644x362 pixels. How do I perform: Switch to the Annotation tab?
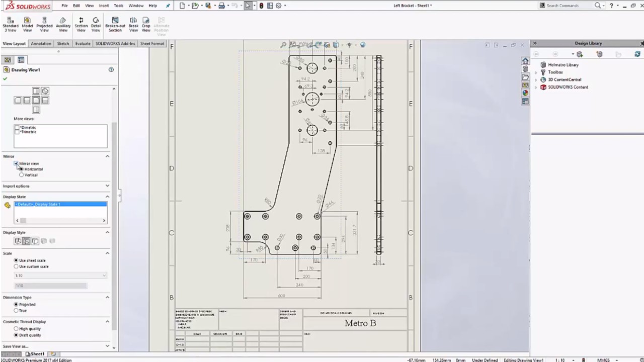tap(41, 44)
